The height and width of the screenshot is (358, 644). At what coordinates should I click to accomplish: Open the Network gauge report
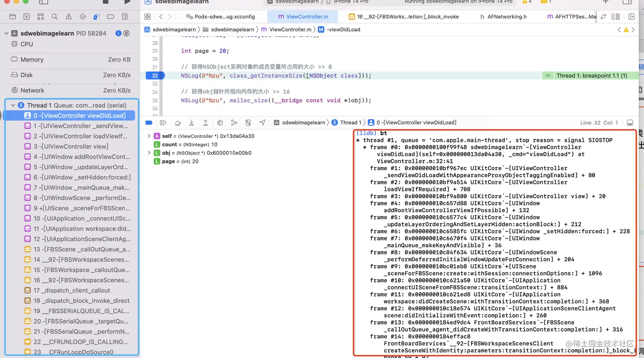[70, 90]
